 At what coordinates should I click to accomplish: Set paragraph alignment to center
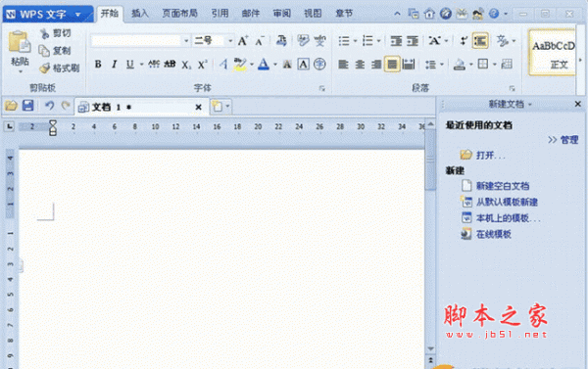pyautogui.click(x=360, y=65)
